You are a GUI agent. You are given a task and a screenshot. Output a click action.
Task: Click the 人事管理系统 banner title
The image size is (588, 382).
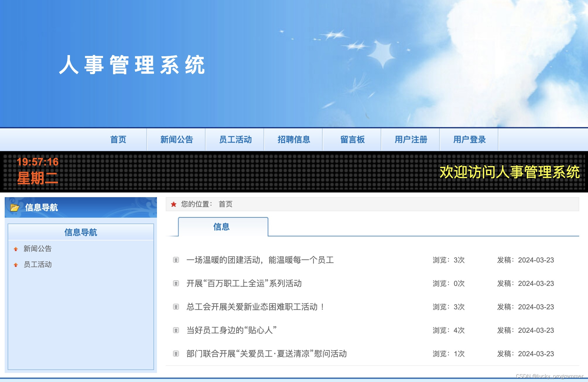pos(132,65)
